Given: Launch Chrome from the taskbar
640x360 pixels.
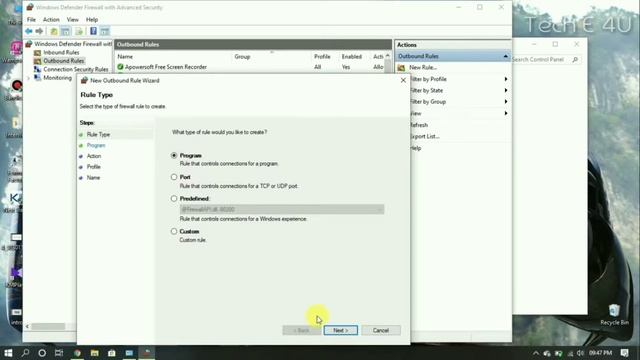Looking at the screenshot, I should point(77,353).
